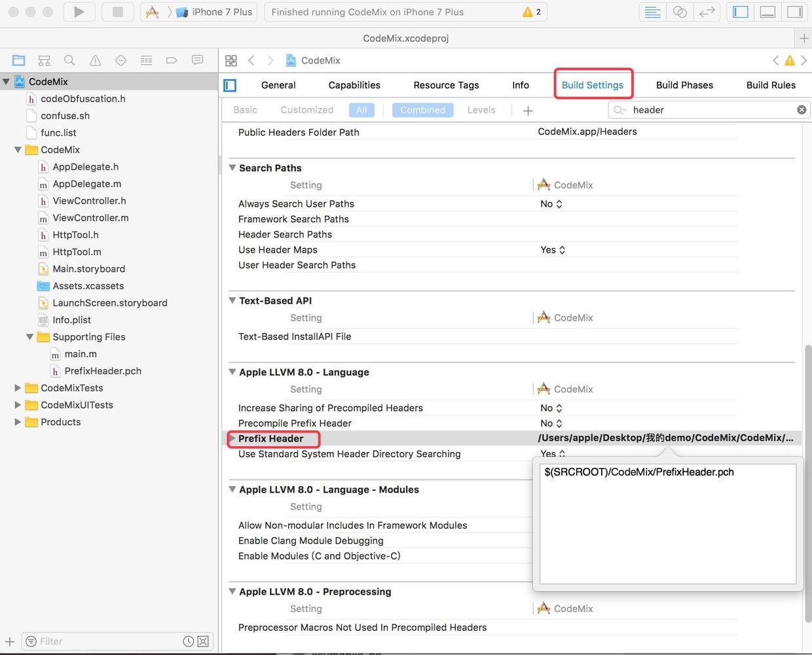The width and height of the screenshot is (812, 655).
Task: Show the Assistant editor
Action: tap(680, 12)
